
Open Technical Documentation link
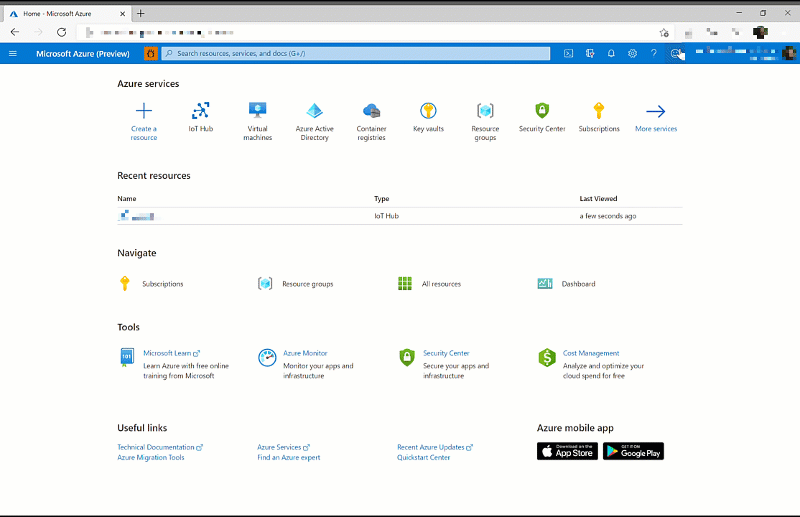click(x=160, y=447)
